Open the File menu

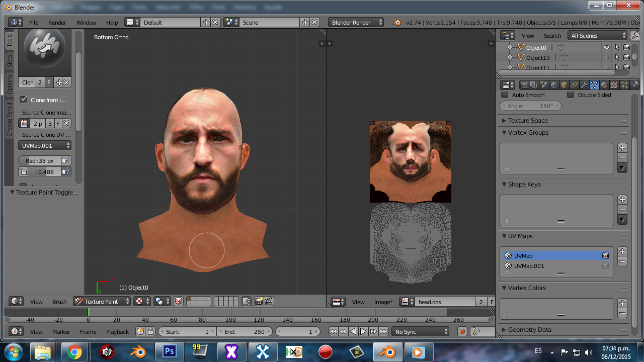point(34,22)
